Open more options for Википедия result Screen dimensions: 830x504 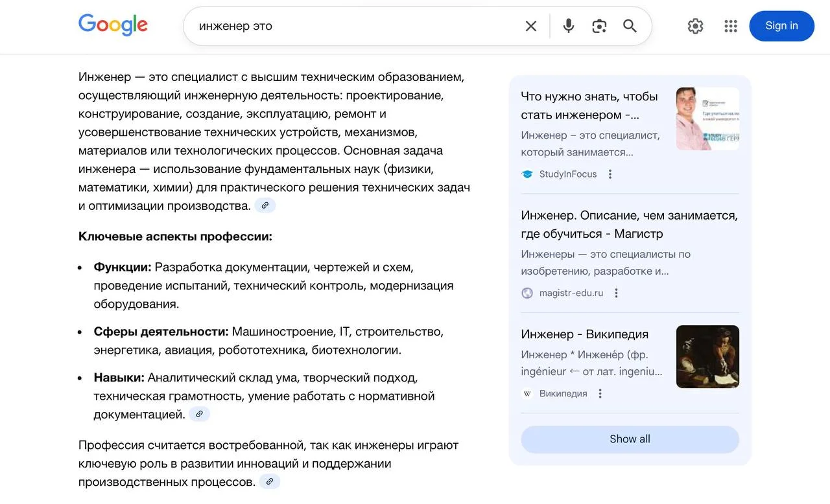600,393
